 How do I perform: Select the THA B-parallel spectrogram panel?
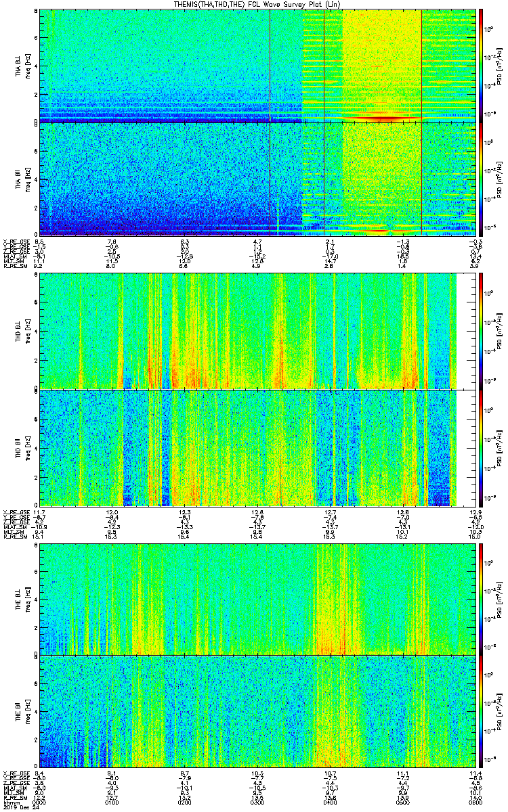coord(257,179)
